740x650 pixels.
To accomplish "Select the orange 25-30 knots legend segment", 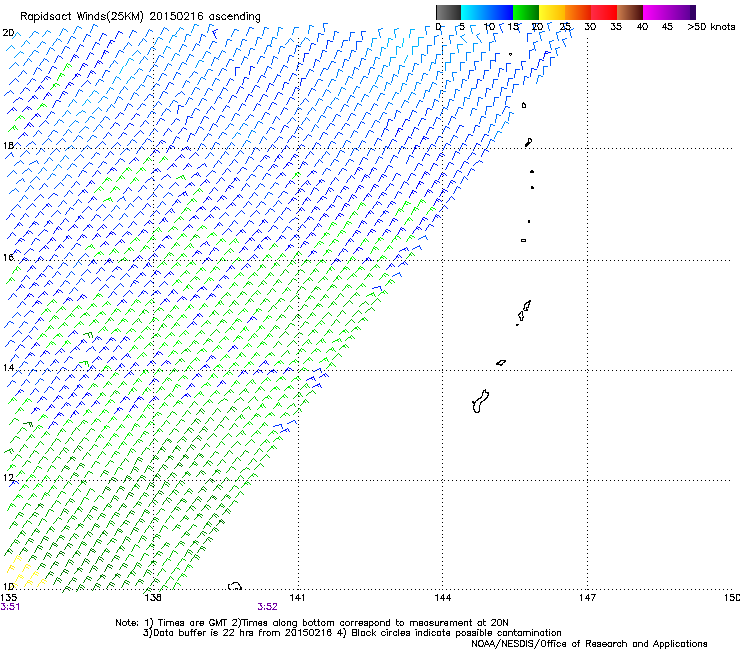I will [578, 12].
